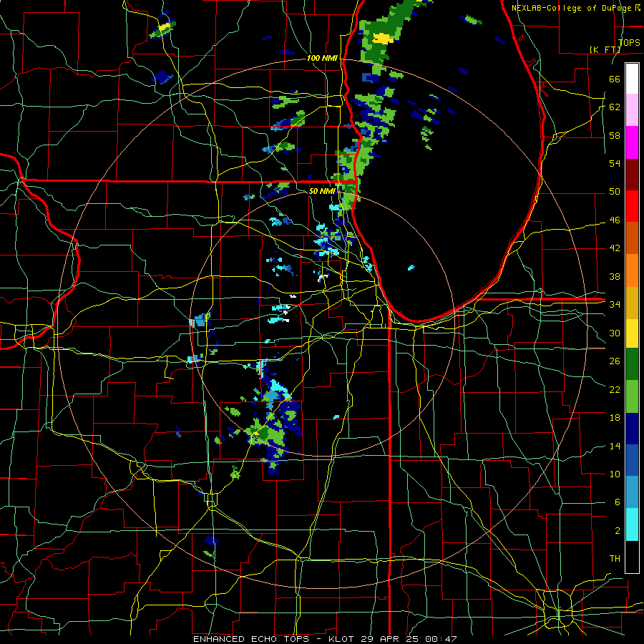Select the gold legend swatch
Screen dimensions: 644x644
(x=632, y=303)
